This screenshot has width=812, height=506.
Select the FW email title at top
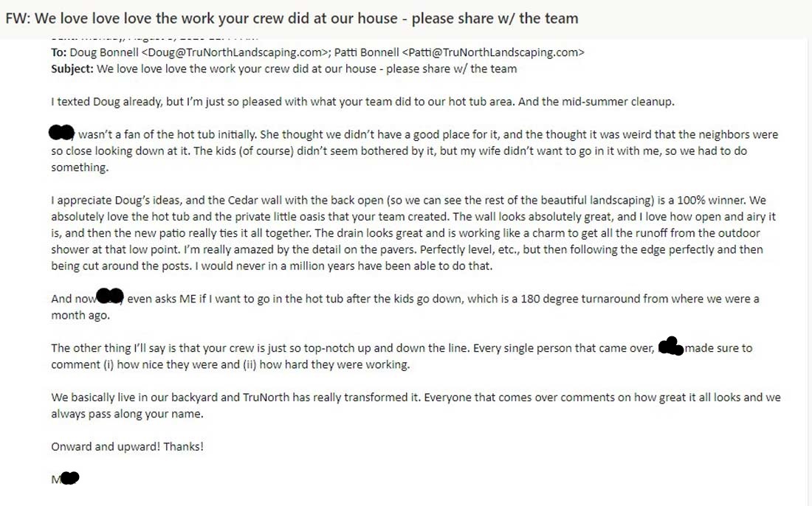click(292, 18)
